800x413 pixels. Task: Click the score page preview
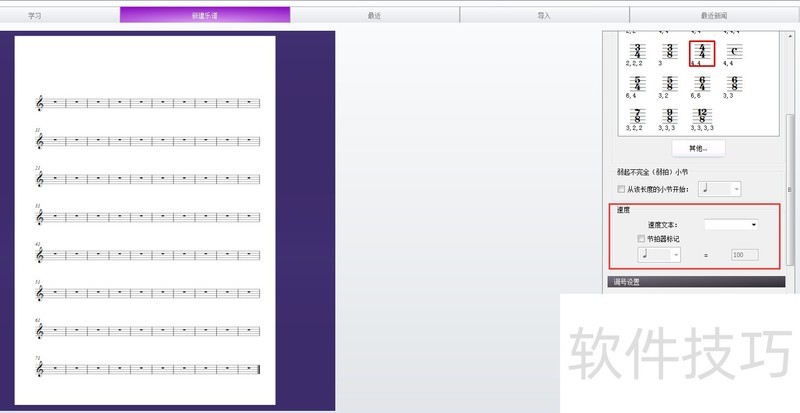[x=146, y=220]
